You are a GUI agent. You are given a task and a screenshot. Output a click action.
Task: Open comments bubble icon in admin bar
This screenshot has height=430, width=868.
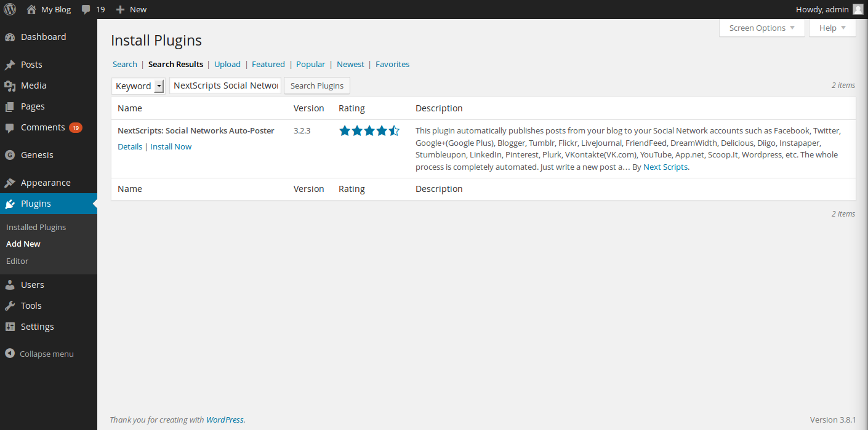(86, 10)
